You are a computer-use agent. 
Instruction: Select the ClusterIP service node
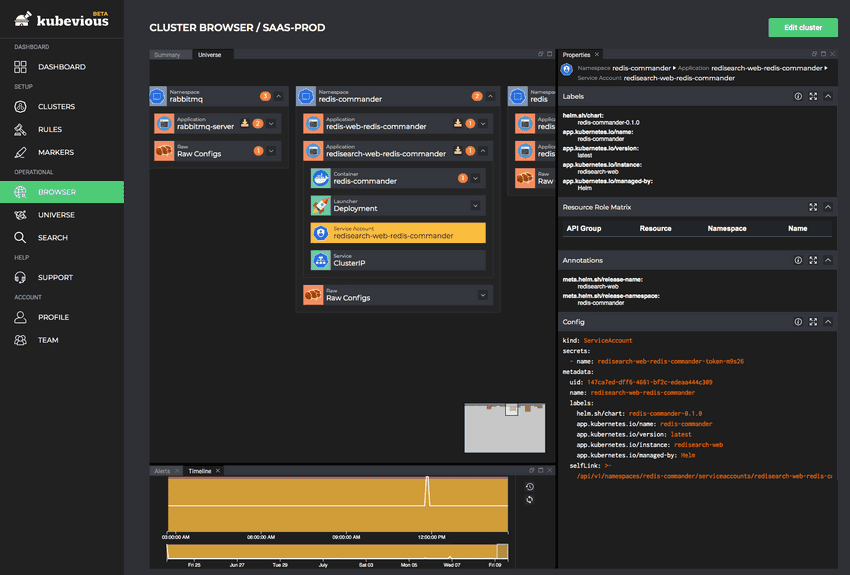point(398,259)
